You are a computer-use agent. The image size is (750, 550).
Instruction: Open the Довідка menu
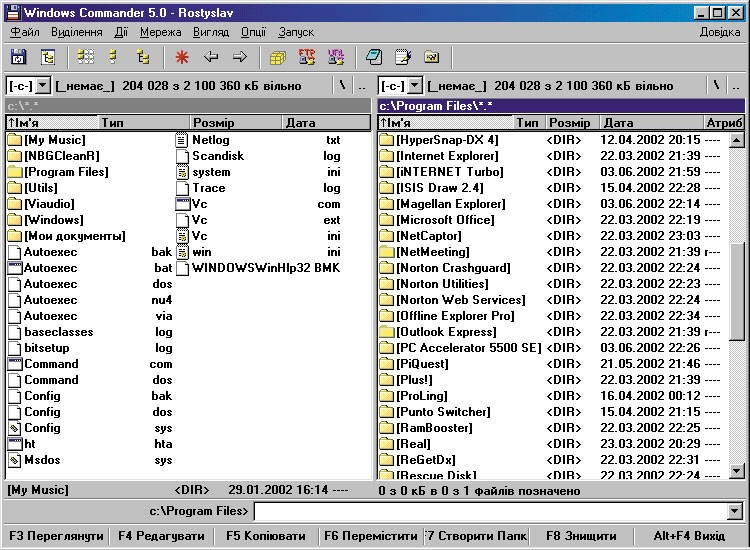(x=720, y=32)
